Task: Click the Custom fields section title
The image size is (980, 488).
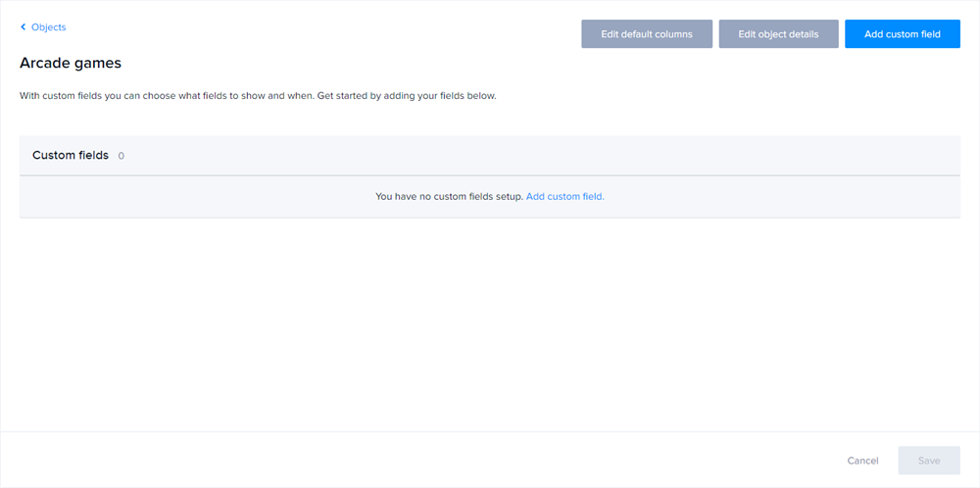Action: point(71,156)
